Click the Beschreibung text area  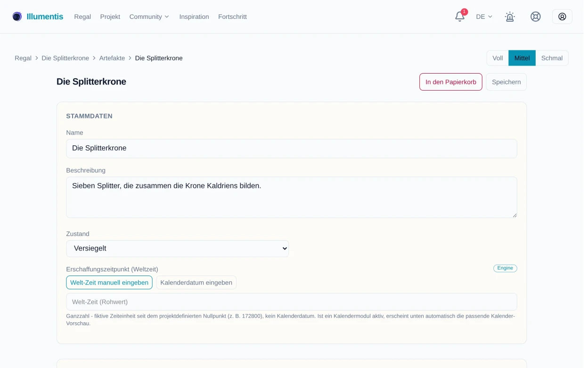(292, 197)
